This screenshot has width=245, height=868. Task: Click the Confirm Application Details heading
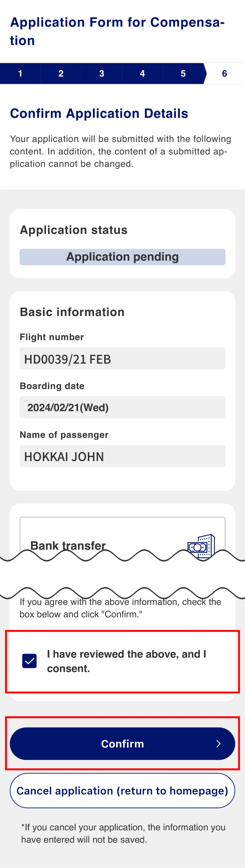(x=99, y=114)
